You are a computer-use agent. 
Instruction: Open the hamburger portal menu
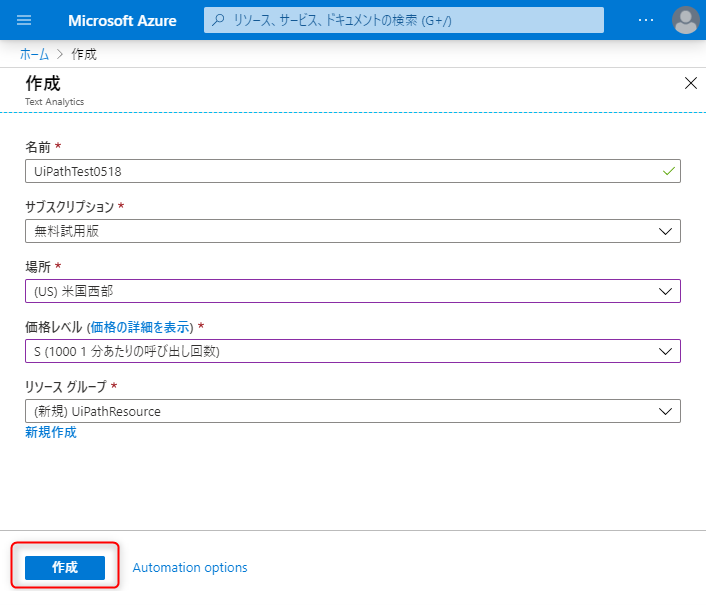[24, 20]
